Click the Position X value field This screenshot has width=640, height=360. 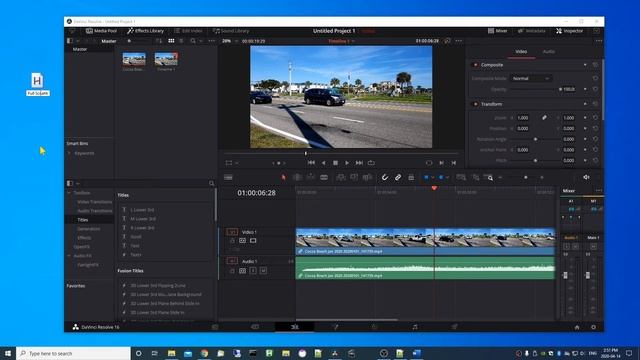tap(523, 128)
